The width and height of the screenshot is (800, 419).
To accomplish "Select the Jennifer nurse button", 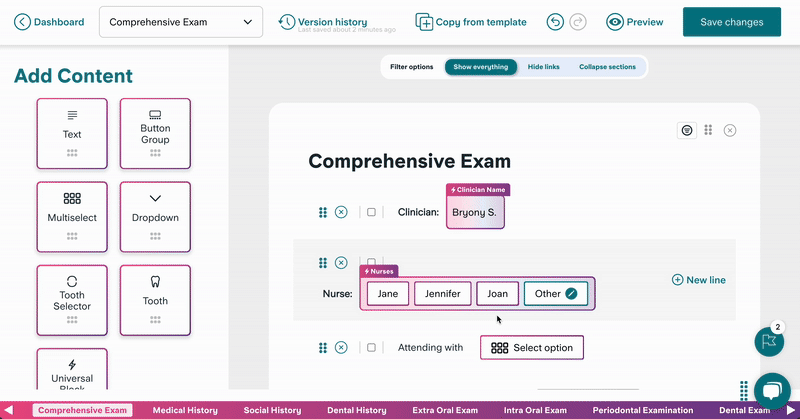I will 442,293.
